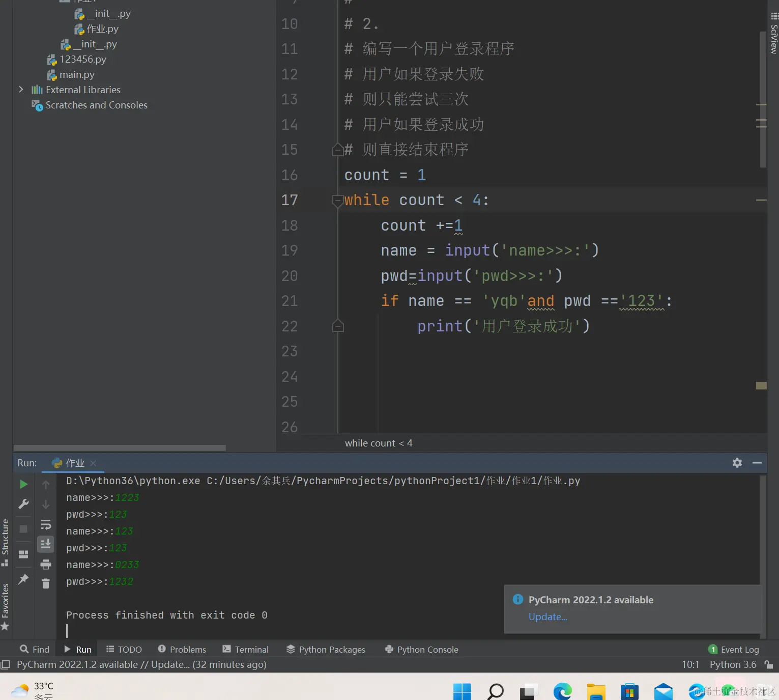Click the 10:1 cursor position indicator
The height and width of the screenshot is (700, 779).
click(x=690, y=665)
